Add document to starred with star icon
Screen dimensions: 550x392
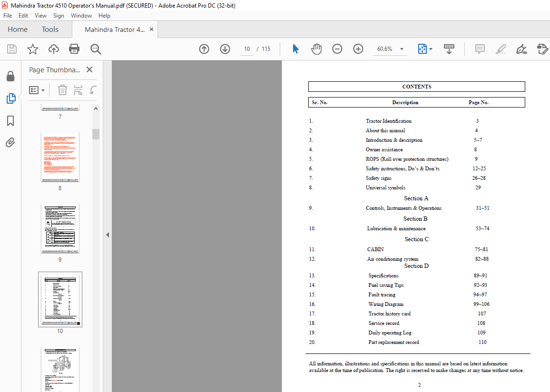33,49
